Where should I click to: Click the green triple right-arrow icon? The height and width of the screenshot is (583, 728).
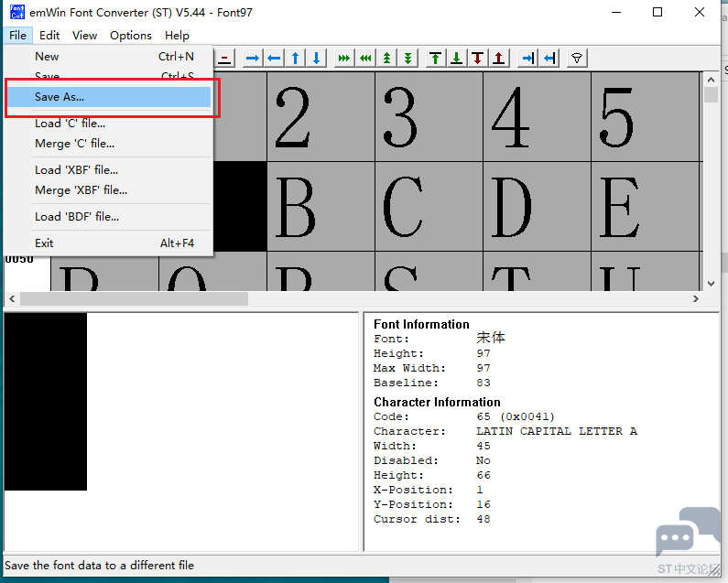(x=344, y=58)
